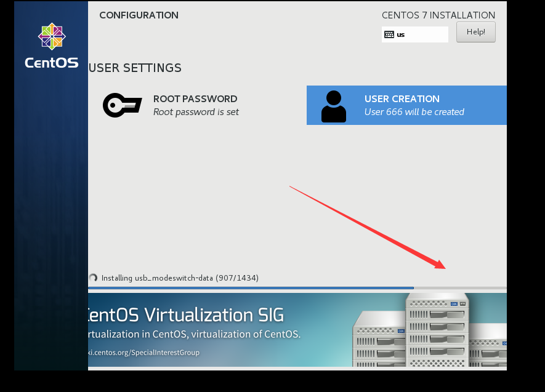Viewport: 545px width, 392px height.
Task: Click the CENTOS 7 INSTALLATION title
Action: [438, 15]
